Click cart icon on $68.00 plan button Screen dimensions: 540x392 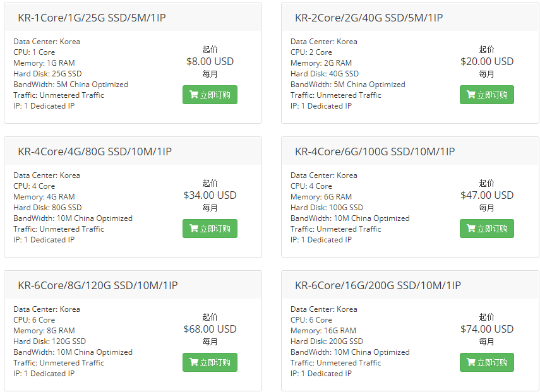click(x=194, y=362)
